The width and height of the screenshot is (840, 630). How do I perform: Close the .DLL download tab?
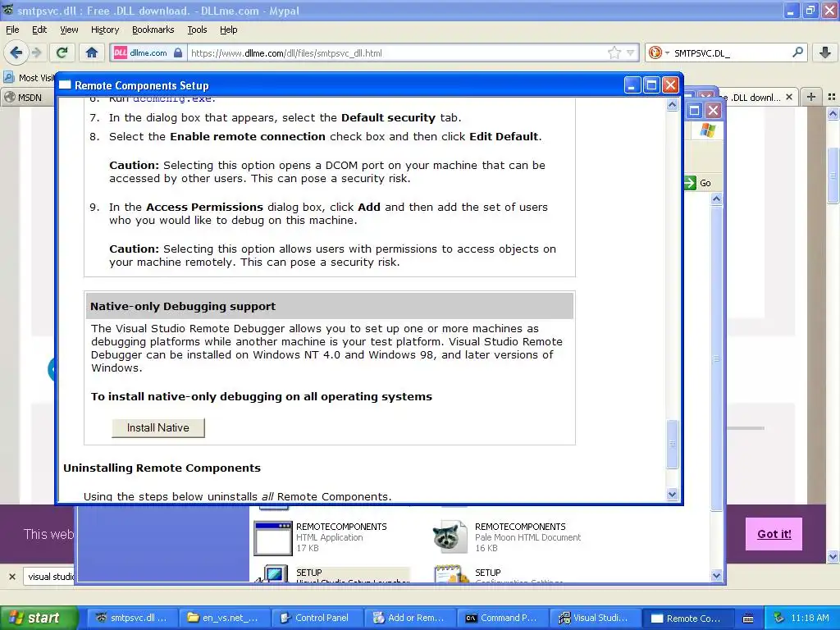coord(788,97)
